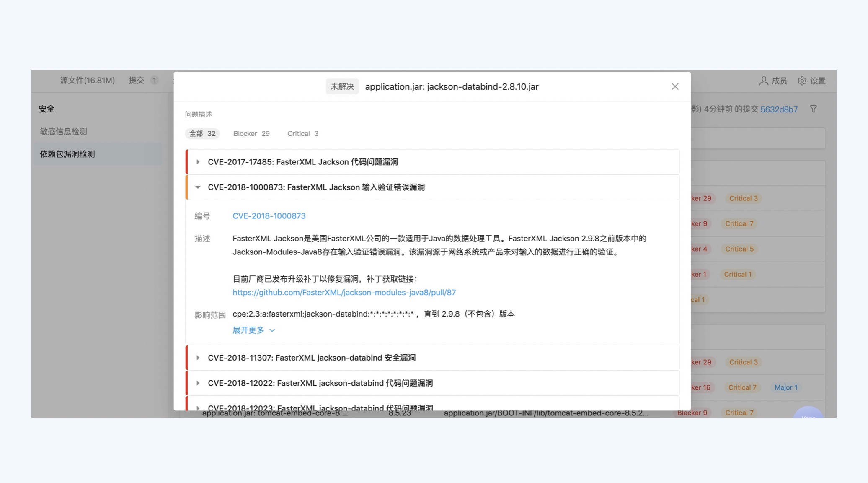Screen dimensions: 868x483
Task: Open 依赖包漏洞检测 in the sidebar
Action: 97,154
